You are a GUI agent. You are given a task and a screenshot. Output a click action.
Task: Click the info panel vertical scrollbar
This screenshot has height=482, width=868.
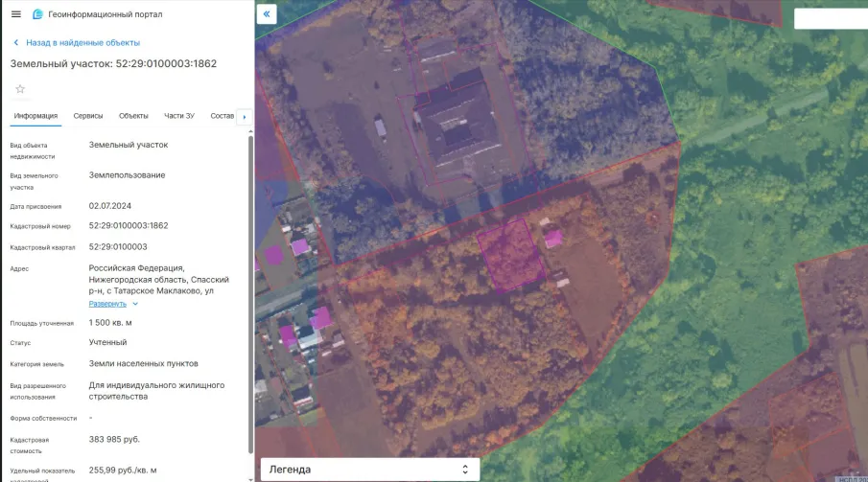250,293
